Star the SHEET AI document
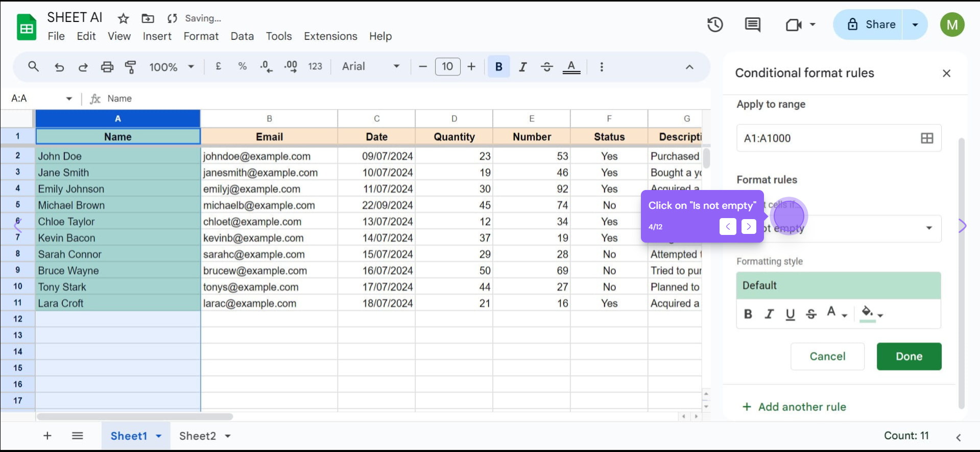980x452 pixels. [x=123, y=19]
